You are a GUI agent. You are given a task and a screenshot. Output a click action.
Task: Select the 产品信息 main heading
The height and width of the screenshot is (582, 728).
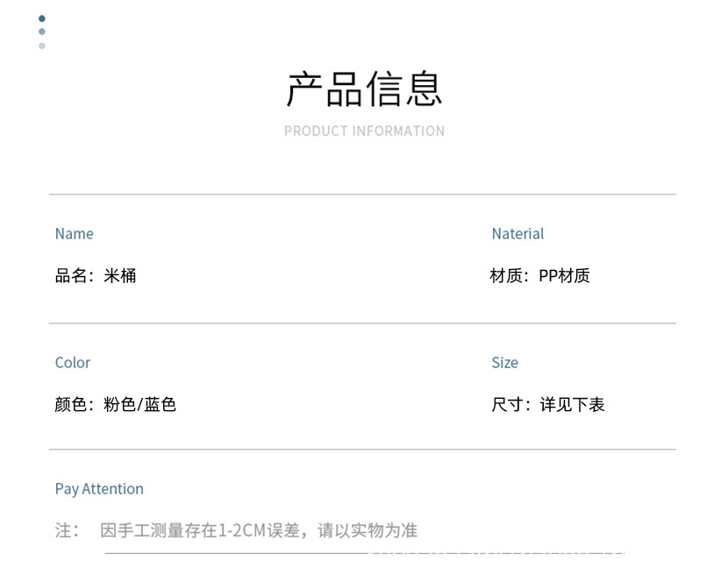click(x=364, y=89)
